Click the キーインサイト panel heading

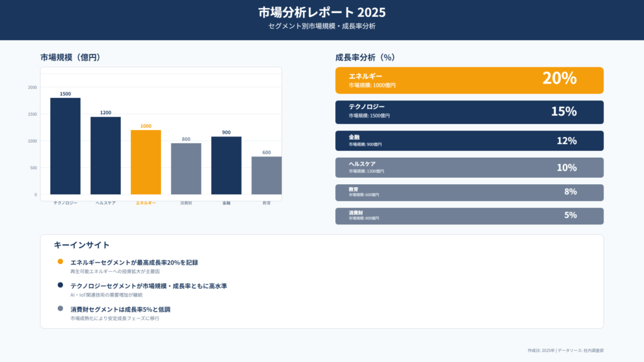pos(82,245)
